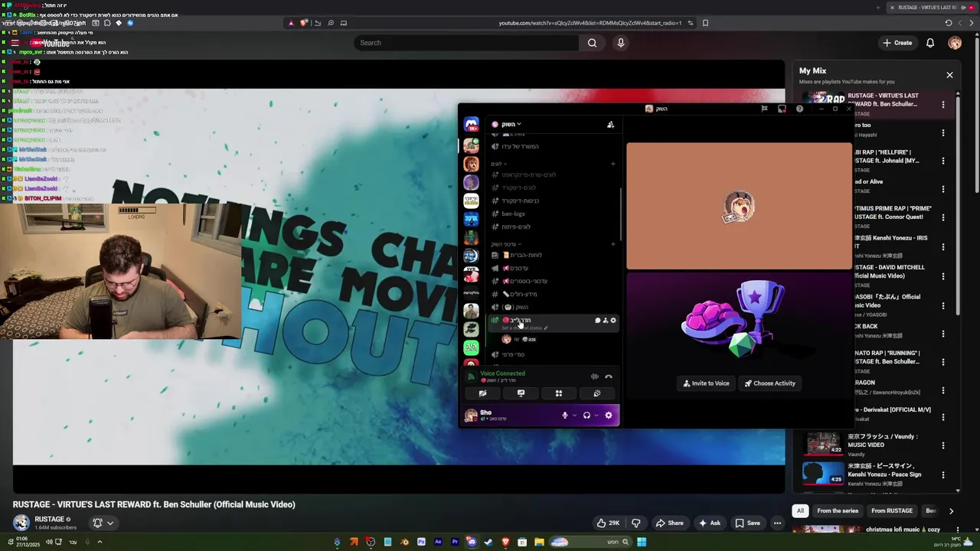The image size is (980, 551).
Task: Expand microphone input options arrow in Discord
Action: click(573, 416)
